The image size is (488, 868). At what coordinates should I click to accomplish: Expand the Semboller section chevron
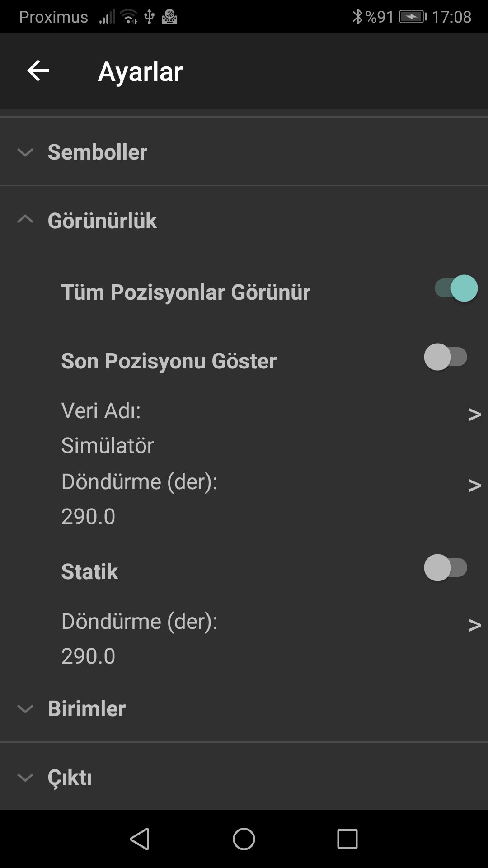coord(25,152)
